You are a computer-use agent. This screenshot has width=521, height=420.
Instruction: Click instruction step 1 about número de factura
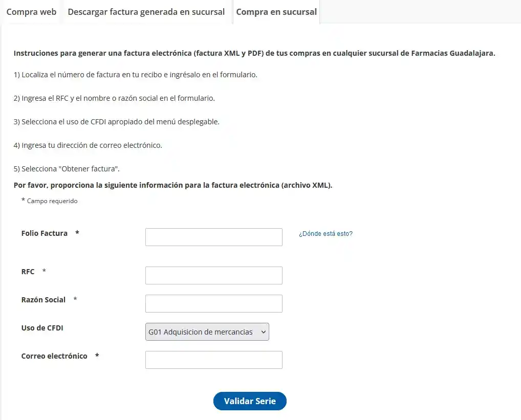pyautogui.click(x=136, y=75)
